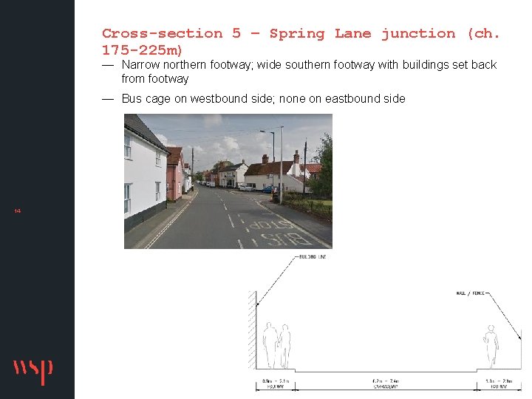
Task: Select the bullet 'Narrow northern footway; wide southern footway'
Action: click(x=309, y=72)
